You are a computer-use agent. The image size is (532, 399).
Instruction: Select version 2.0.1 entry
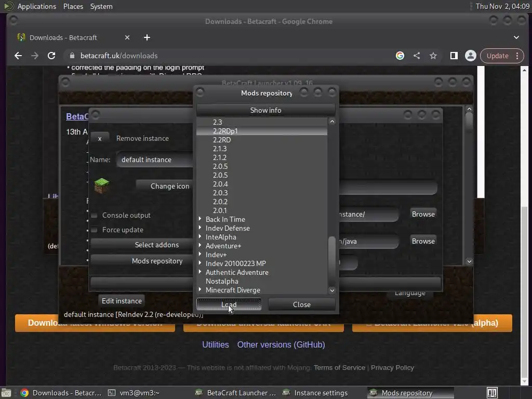pos(220,210)
